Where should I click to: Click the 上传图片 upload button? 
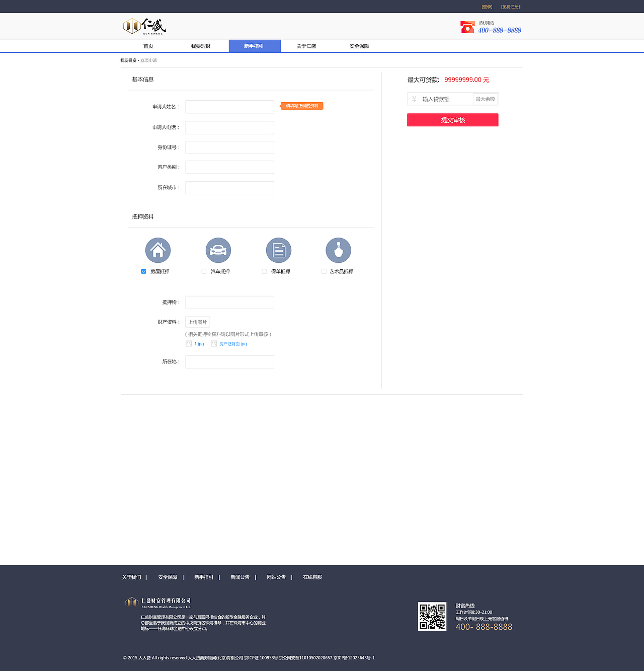click(x=198, y=322)
